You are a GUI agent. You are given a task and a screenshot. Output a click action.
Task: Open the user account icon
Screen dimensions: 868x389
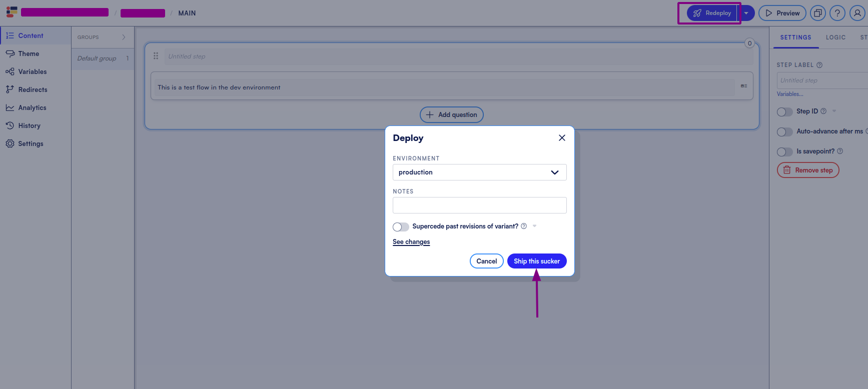857,13
